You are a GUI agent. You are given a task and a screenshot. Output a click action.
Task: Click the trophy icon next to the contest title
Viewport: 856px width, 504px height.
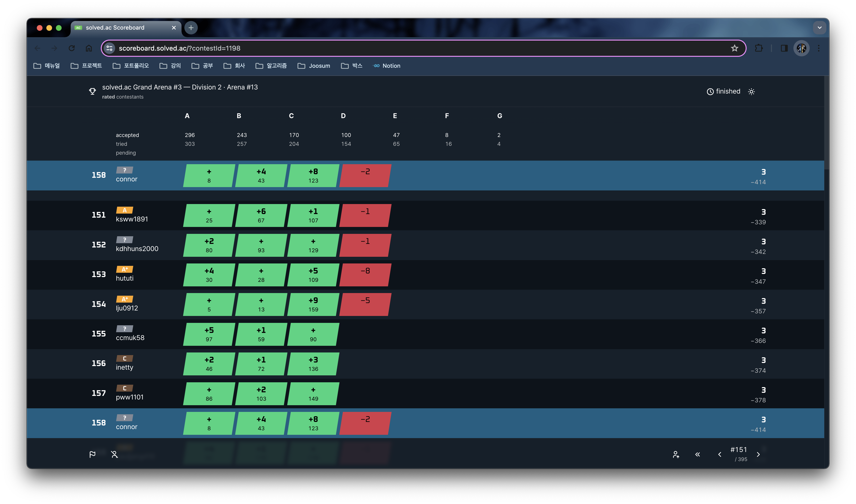(x=92, y=91)
